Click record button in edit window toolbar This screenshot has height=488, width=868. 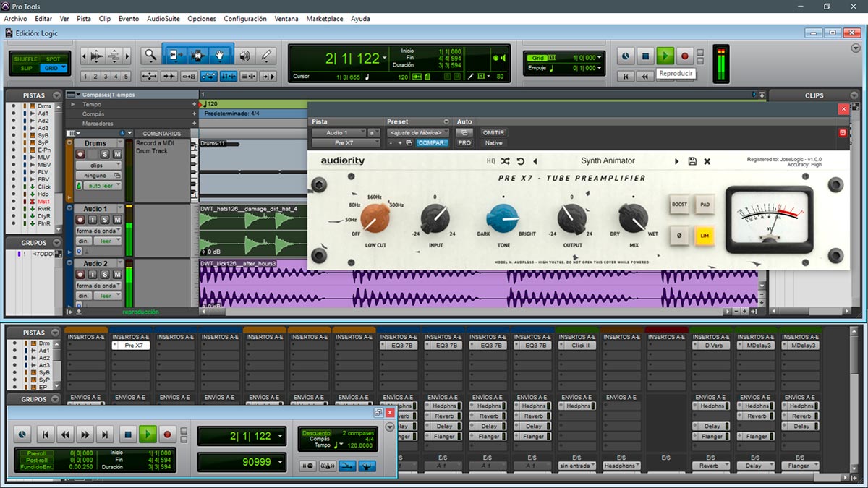coord(685,55)
